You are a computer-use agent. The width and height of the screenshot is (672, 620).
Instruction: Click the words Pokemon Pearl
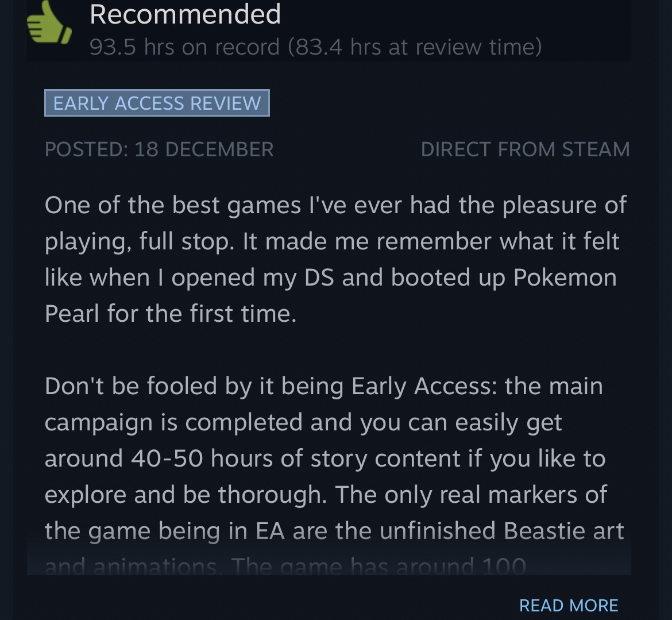pyautogui.click(x=331, y=295)
